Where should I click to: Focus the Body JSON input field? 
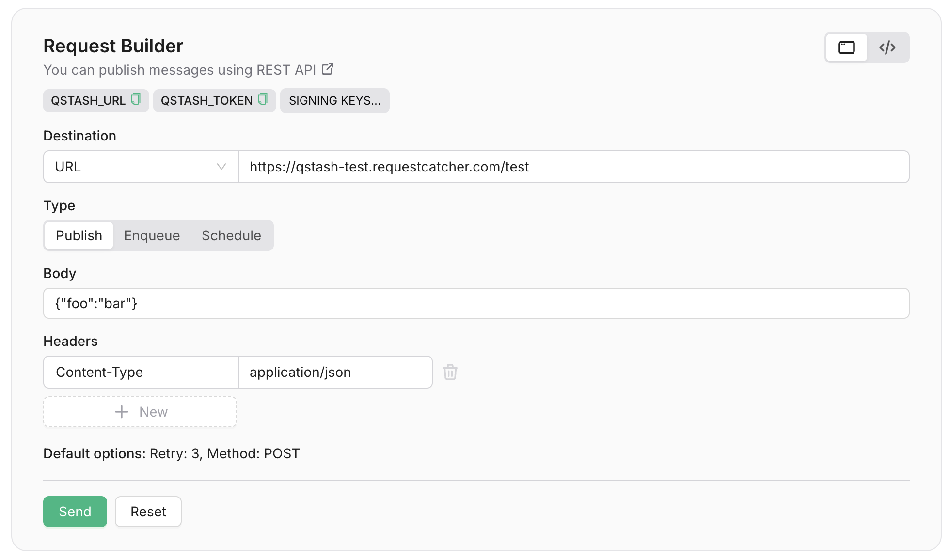475,303
